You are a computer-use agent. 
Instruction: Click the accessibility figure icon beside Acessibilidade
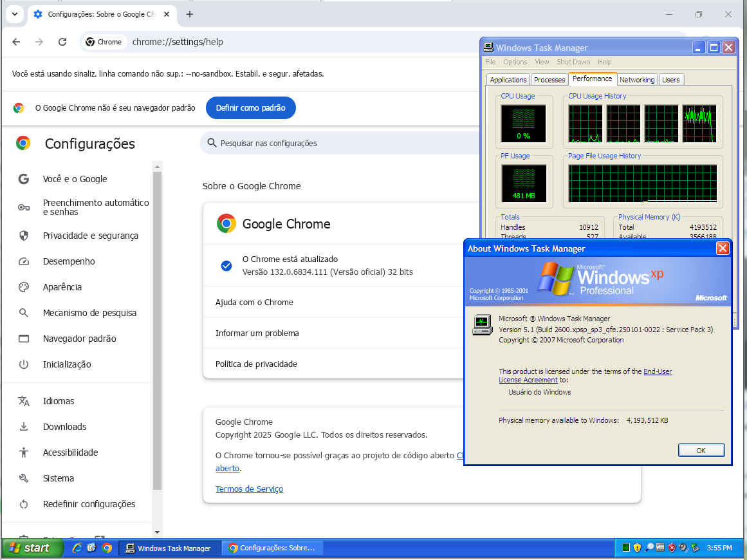click(24, 453)
